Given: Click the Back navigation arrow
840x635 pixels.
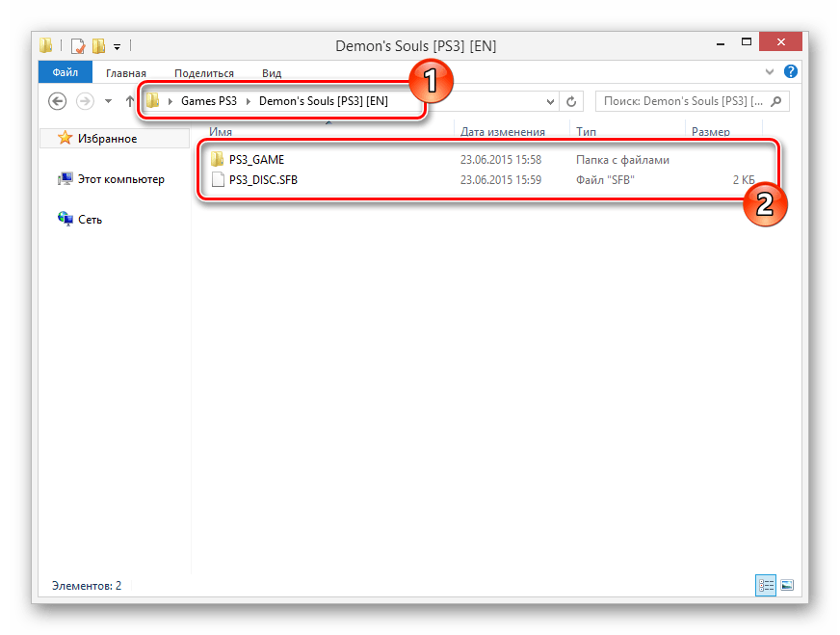Looking at the screenshot, I should [57, 101].
